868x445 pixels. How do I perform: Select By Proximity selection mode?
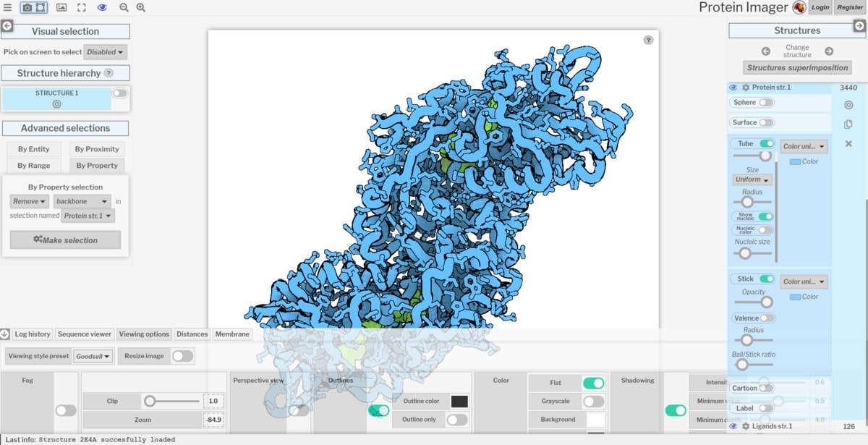click(x=97, y=149)
